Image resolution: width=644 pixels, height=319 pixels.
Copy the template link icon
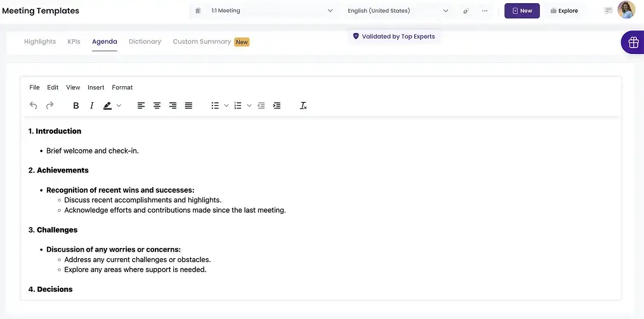pyautogui.click(x=466, y=11)
